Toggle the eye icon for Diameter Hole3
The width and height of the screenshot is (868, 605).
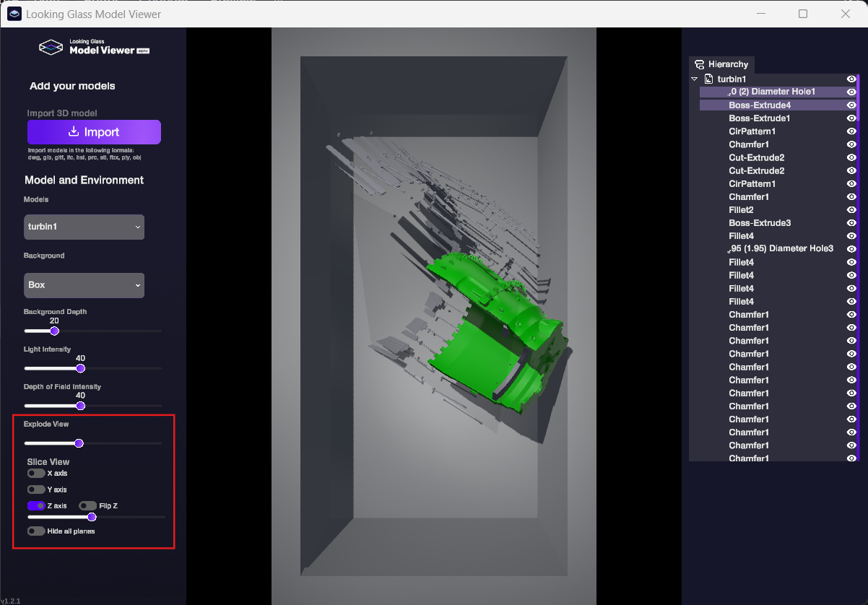851,249
